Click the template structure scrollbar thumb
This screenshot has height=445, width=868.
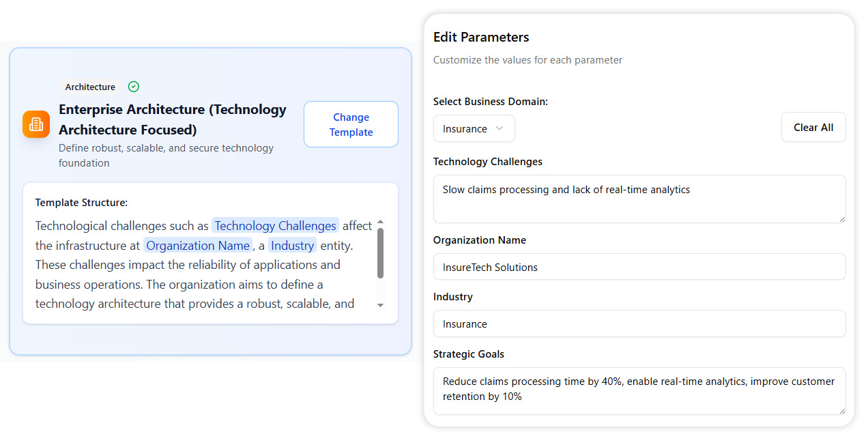tap(381, 253)
